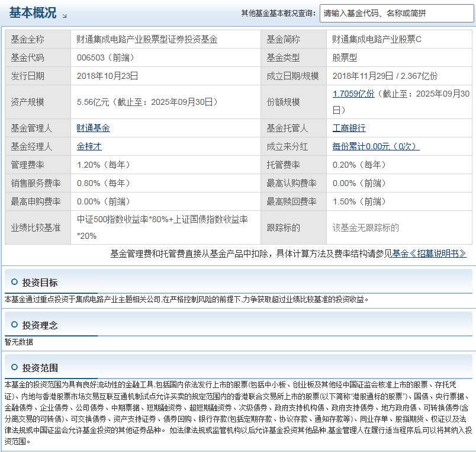Select the 最高认购费率 label cell

[294, 183]
